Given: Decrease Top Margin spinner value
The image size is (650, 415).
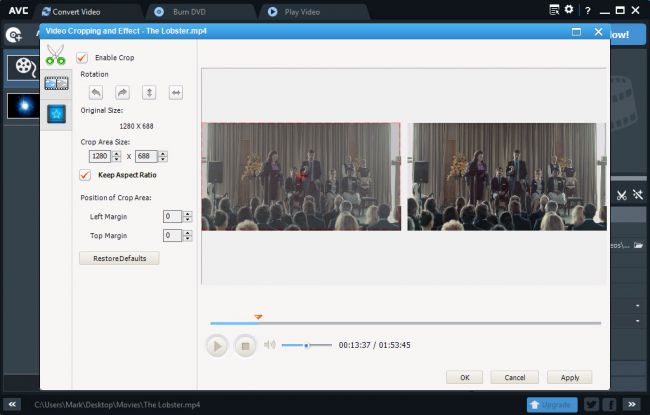Looking at the screenshot, I should 187,238.
